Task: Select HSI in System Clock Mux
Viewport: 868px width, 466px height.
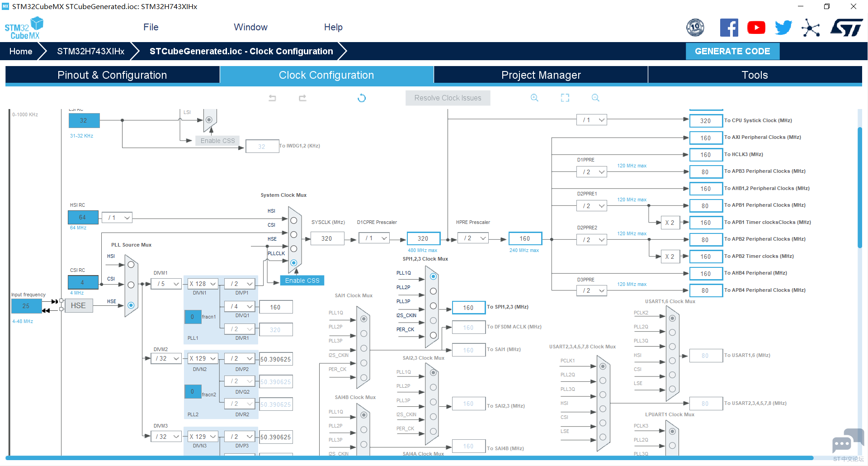Action: (x=294, y=220)
